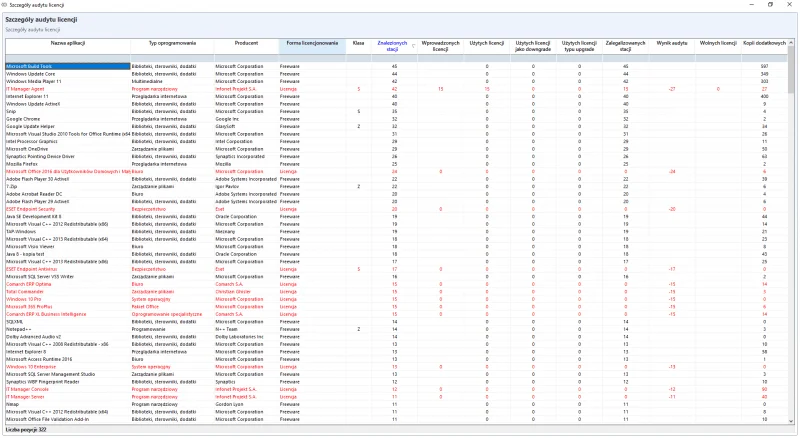The height and width of the screenshot is (438, 800).
Task: Select the Snip application row
Action: (x=396, y=111)
